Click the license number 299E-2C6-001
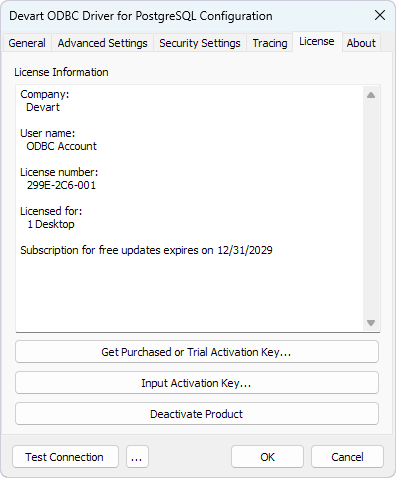The height and width of the screenshot is (478, 396). point(61,185)
